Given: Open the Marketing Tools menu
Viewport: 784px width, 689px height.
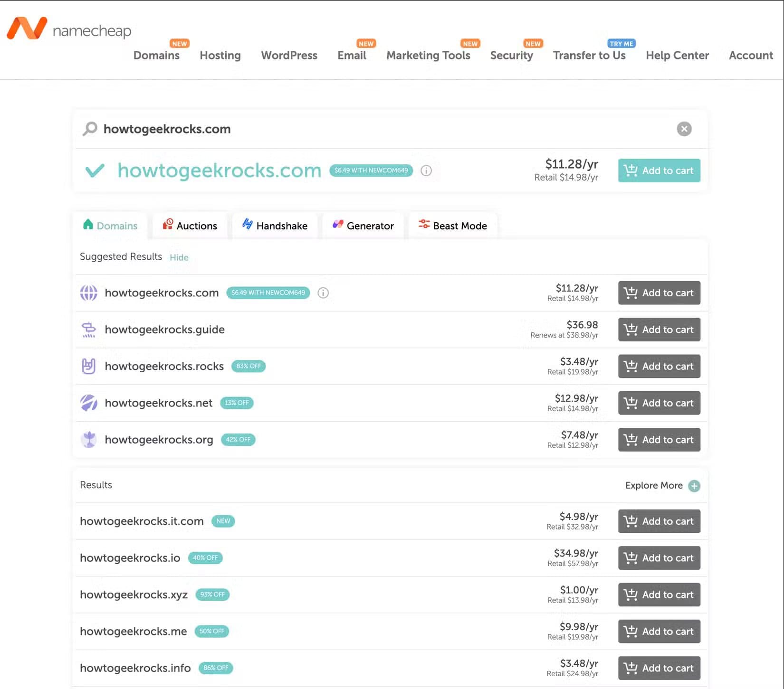Looking at the screenshot, I should tap(428, 56).
